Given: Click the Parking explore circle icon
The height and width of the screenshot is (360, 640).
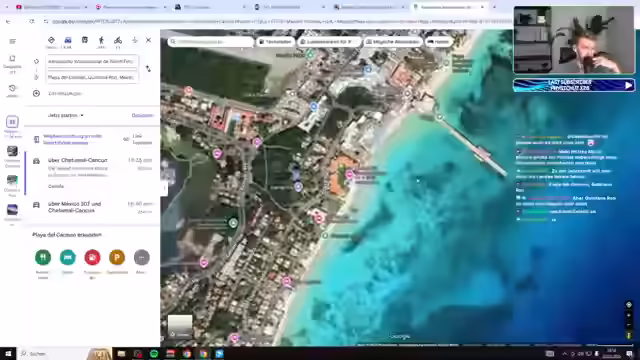Looking at the screenshot, I should tap(117, 257).
